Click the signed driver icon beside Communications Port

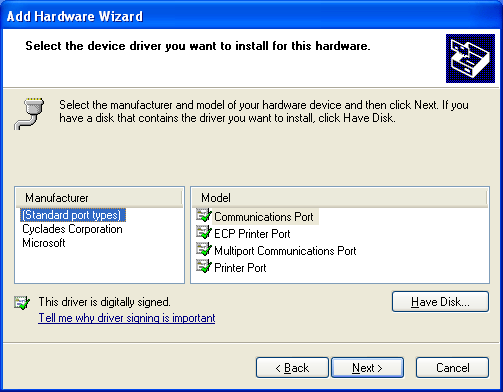204,215
